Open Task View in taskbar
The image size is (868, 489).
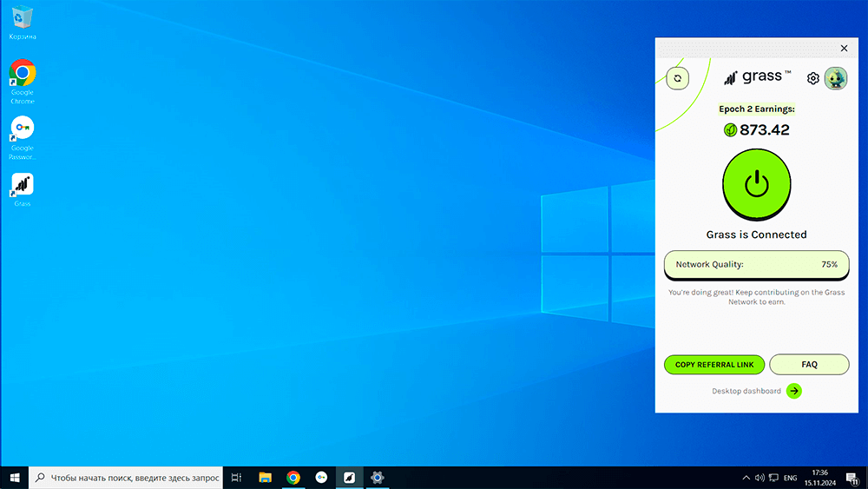tap(236, 478)
